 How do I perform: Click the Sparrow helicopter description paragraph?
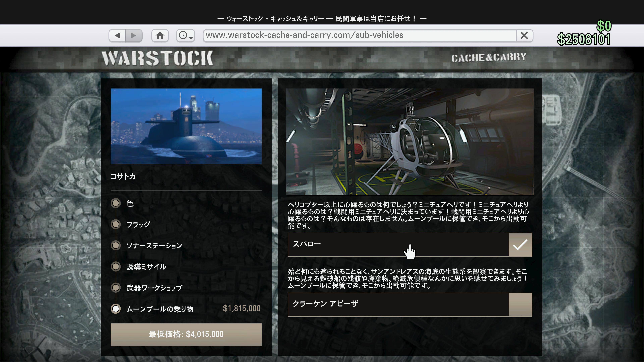click(408, 215)
